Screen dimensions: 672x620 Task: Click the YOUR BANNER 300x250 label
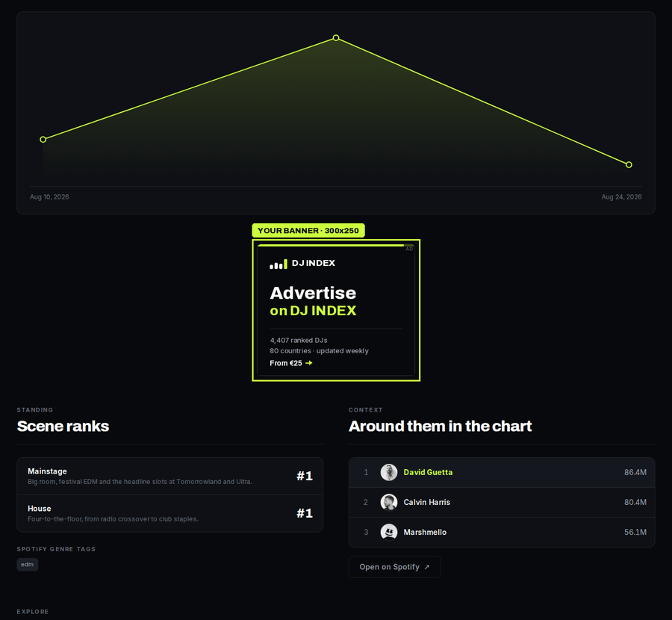point(308,230)
